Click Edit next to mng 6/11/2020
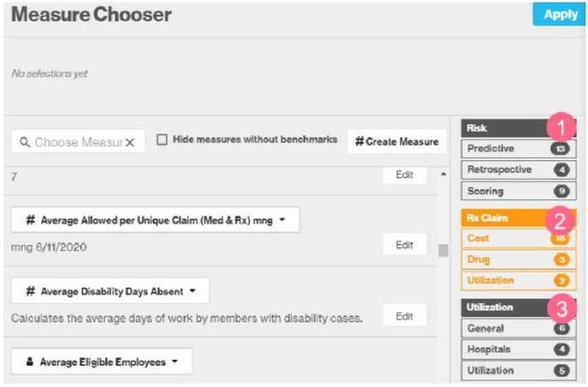This screenshot has width=588, height=387. tap(404, 245)
